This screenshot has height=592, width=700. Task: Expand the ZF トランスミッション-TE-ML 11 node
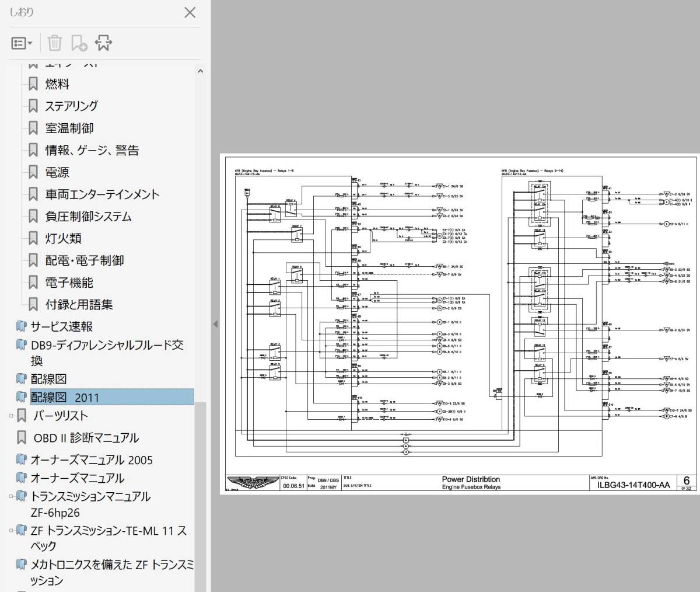pos(11,531)
